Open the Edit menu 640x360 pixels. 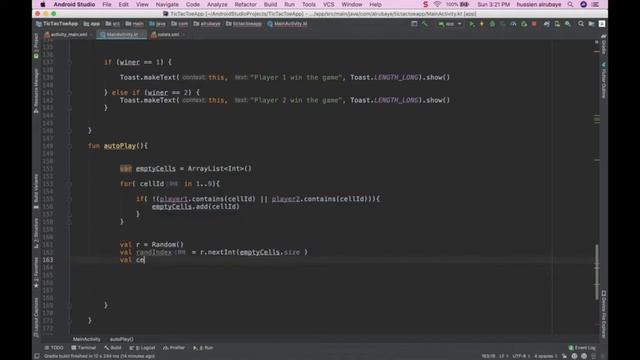(x=124, y=4)
